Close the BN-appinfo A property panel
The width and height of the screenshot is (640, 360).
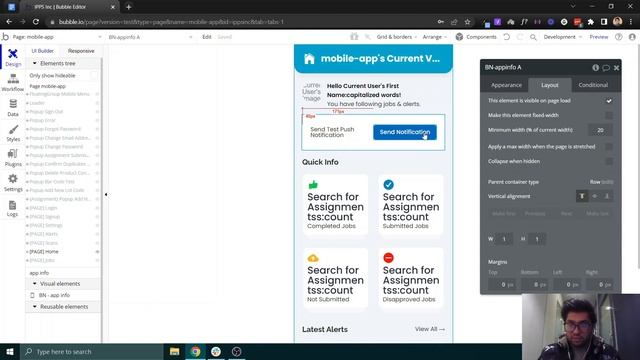616,68
